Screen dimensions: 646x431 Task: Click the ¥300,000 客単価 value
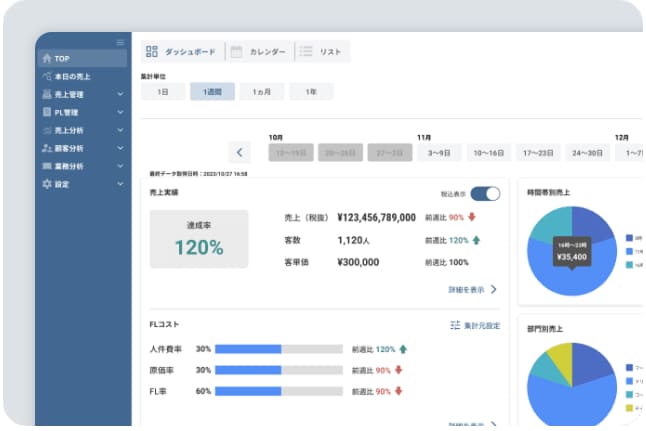coord(358,262)
